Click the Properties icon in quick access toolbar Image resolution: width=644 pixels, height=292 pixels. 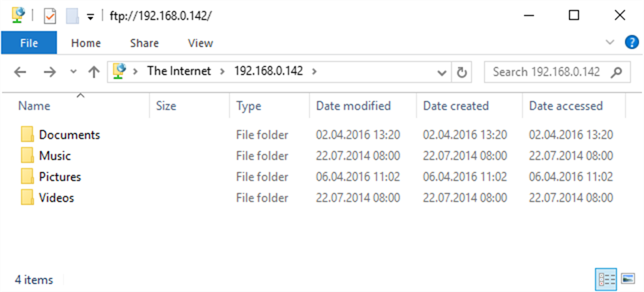click(50, 17)
